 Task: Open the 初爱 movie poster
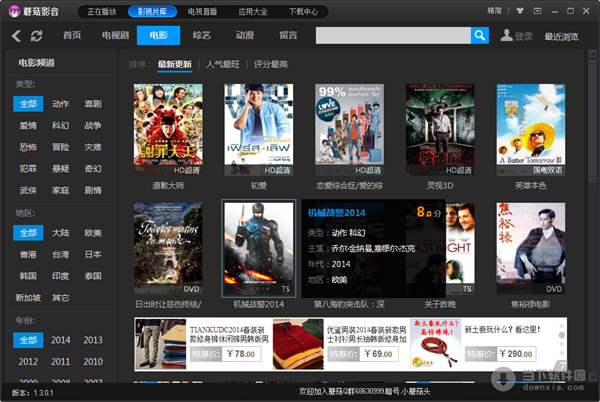(259, 130)
